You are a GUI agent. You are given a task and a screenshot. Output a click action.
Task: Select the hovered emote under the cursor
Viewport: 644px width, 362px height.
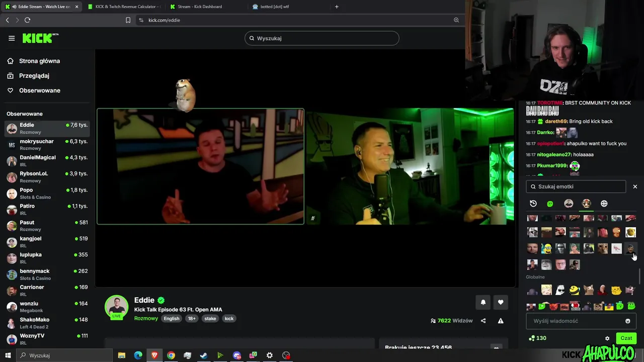click(631, 248)
